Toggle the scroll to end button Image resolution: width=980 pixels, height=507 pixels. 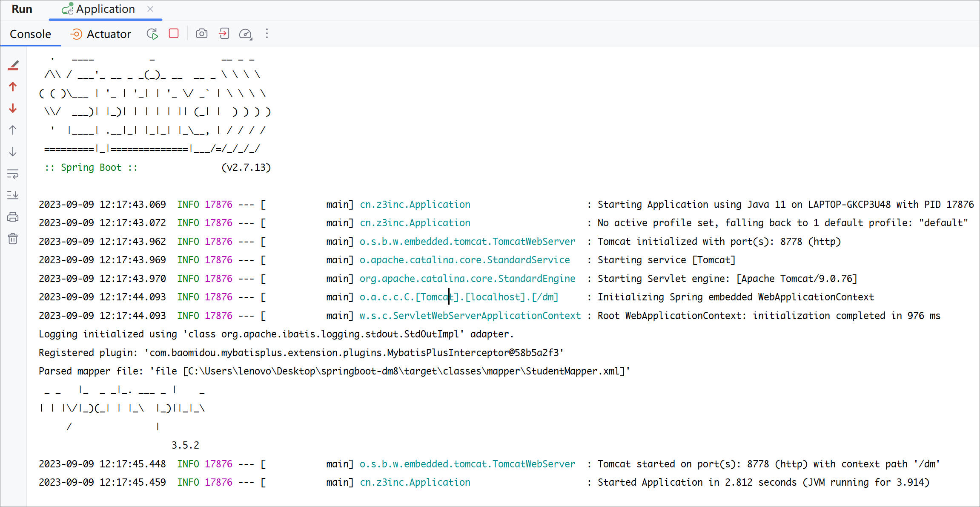coord(14,195)
